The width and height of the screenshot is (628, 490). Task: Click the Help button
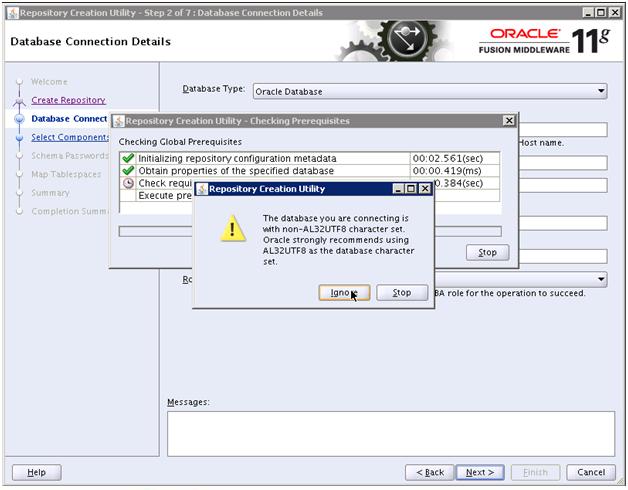click(x=36, y=472)
